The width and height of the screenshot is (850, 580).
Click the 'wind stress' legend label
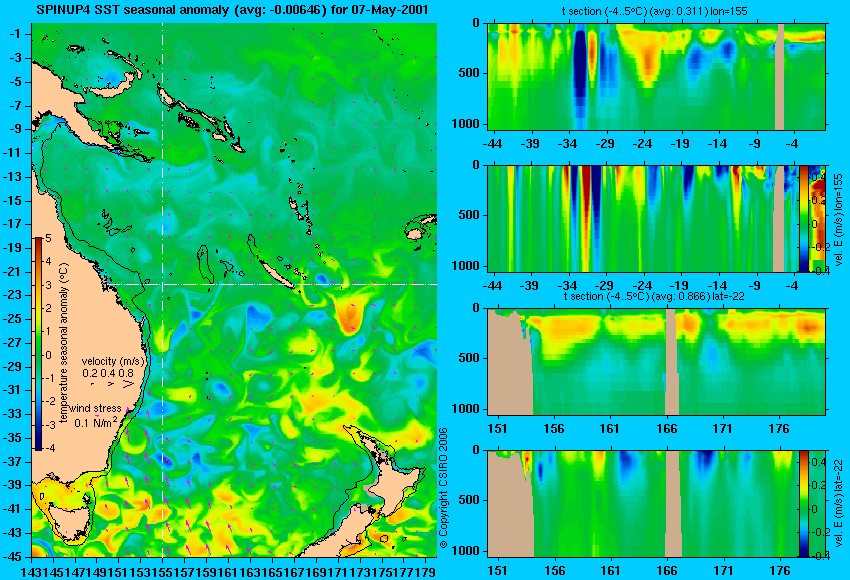[x=96, y=408]
